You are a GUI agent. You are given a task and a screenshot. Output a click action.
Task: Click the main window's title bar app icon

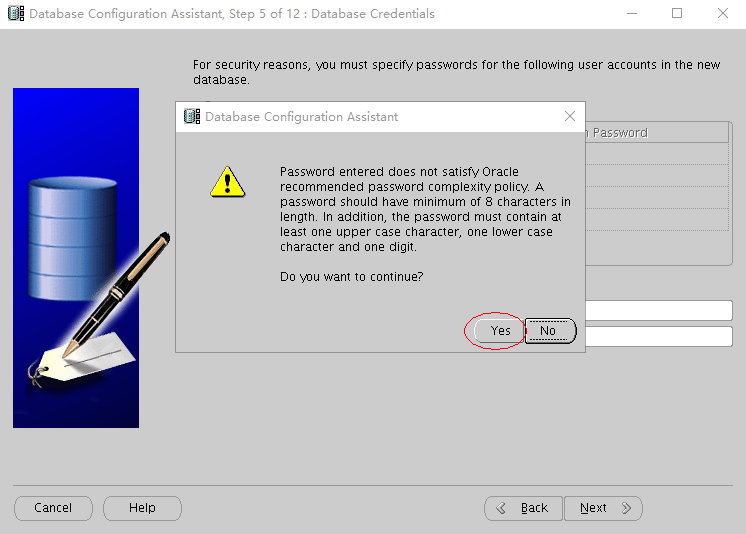click(x=16, y=13)
